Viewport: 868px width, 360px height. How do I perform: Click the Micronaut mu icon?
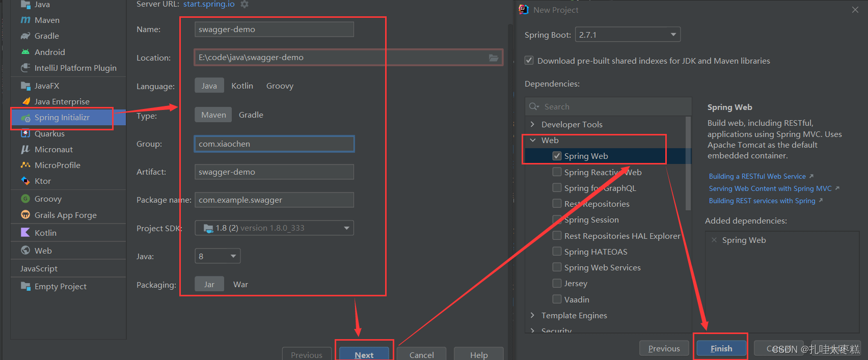25,149
